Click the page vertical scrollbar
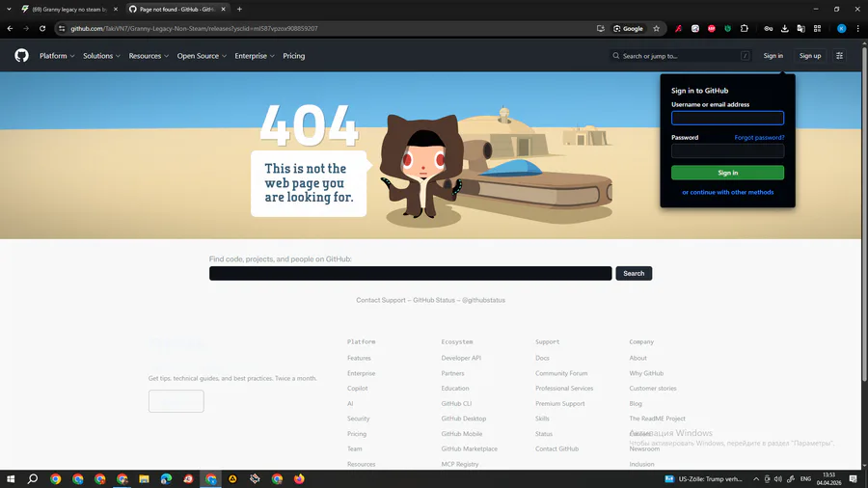Screen dimensions: 868x488 864,213
